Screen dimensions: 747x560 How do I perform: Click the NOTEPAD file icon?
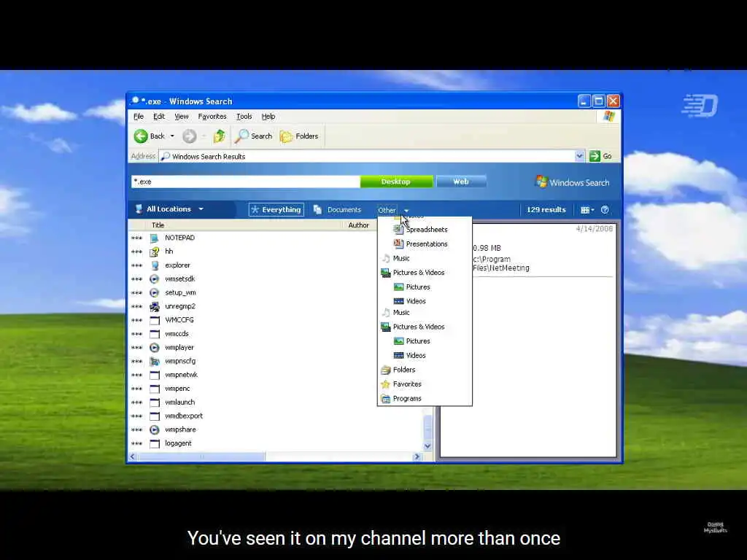tap(155, 238)
